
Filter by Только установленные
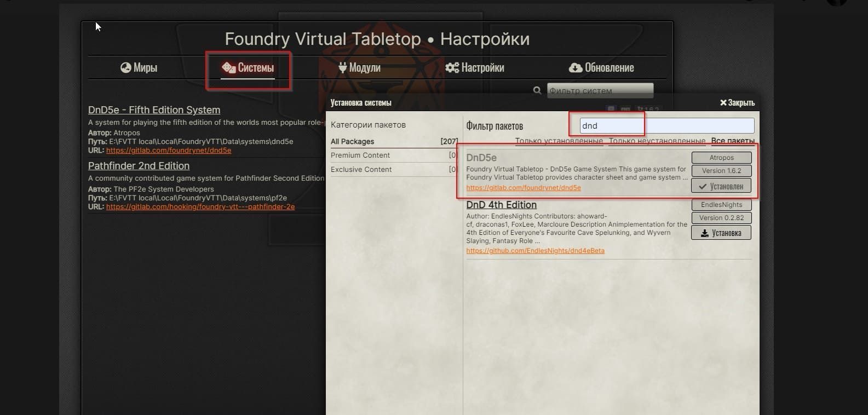(x=559, y=141)
